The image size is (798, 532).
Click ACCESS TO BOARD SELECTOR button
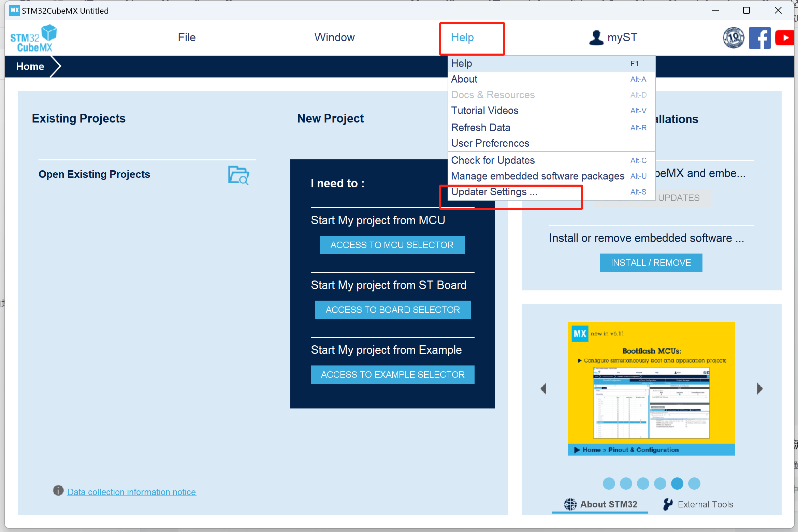tap(393, 310)
